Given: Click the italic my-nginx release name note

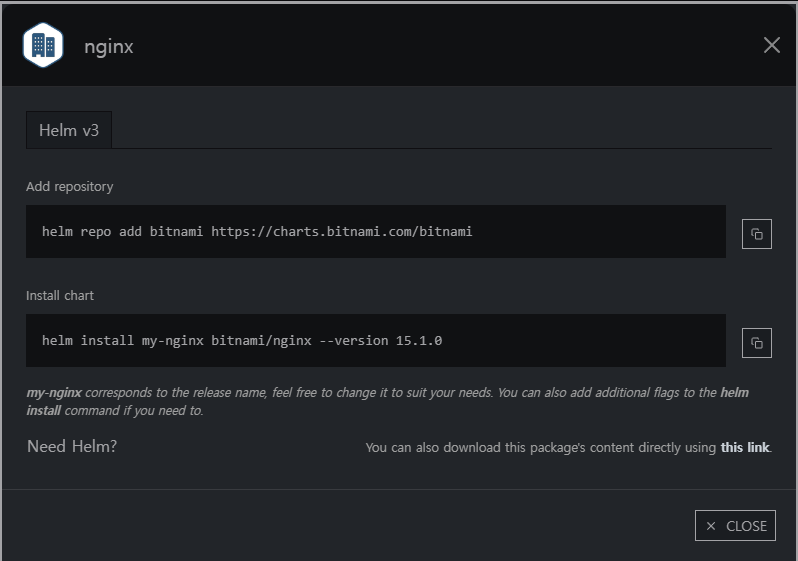Looking at the screenshot, I should coord(387,401).
